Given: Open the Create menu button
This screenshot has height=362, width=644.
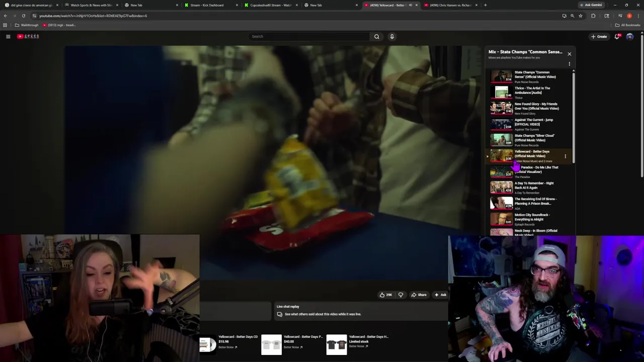Looking at the screenshot, I should coord(599,36).
